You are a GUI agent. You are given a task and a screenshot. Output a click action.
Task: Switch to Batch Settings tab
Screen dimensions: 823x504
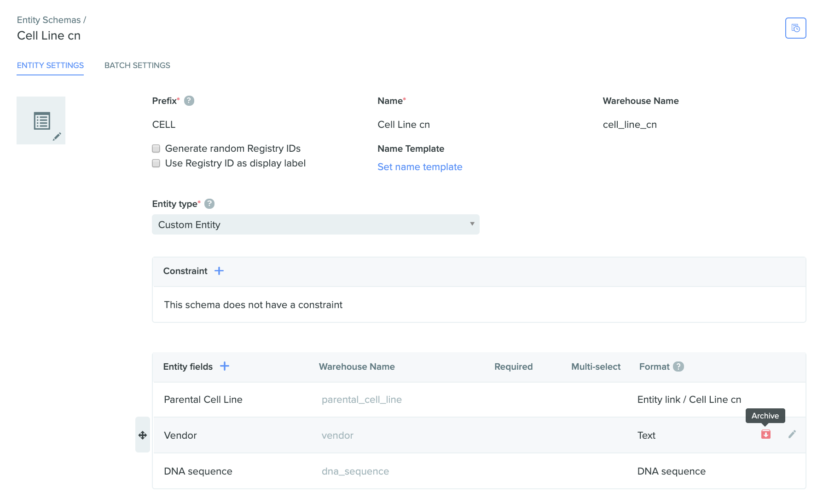coord(137,65)
